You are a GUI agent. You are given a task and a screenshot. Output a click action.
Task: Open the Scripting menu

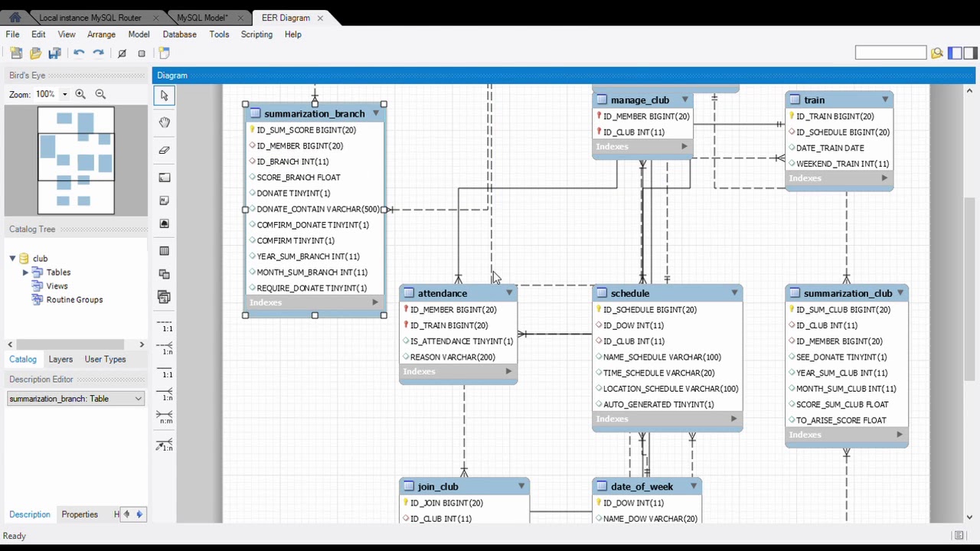click(256, 34)
